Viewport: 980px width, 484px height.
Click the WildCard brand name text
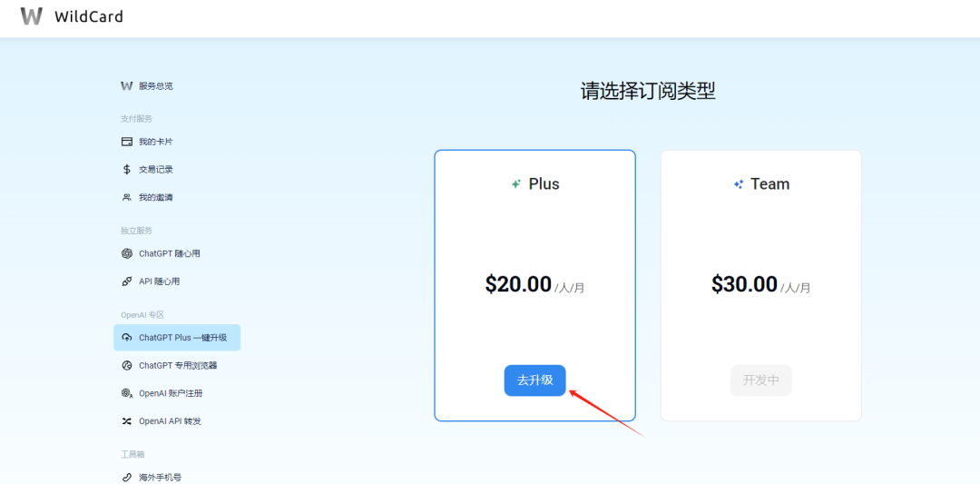tap(89, 17)
